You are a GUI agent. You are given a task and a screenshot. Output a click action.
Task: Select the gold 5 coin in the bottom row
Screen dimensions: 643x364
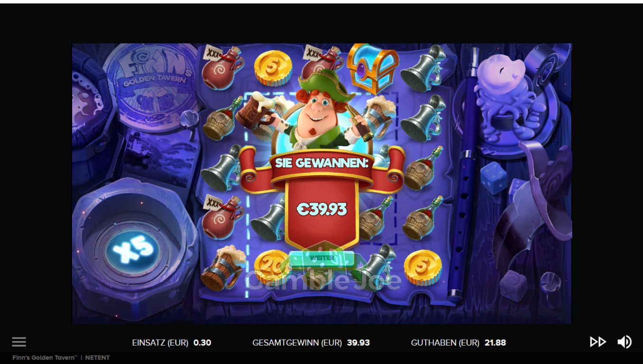[423, 268]
